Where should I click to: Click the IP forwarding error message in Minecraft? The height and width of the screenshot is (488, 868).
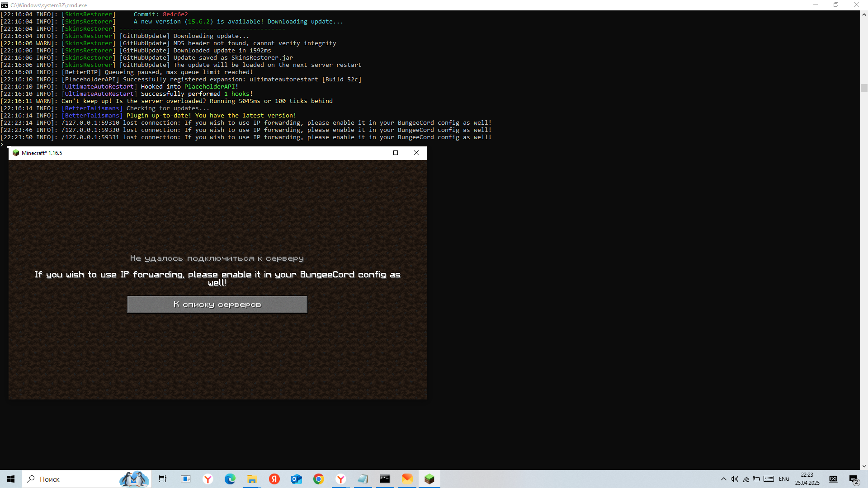pos(217,278)
